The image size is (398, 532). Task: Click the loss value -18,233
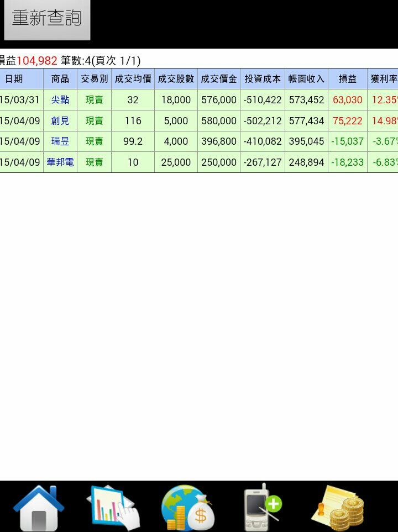coord(347,162)
